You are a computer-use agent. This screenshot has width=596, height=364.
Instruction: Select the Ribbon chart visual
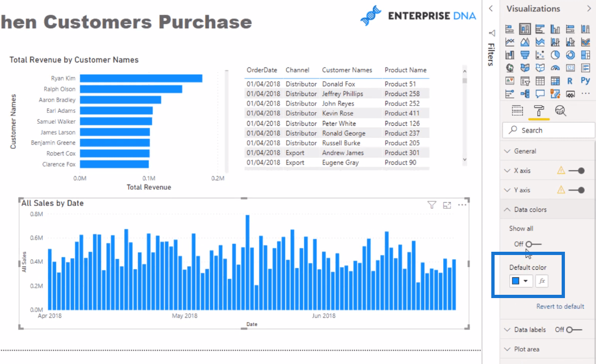(585, 42)
